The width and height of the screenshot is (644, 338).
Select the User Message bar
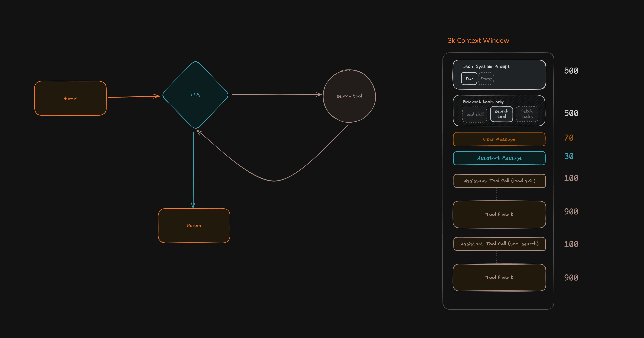pos(499,139)
